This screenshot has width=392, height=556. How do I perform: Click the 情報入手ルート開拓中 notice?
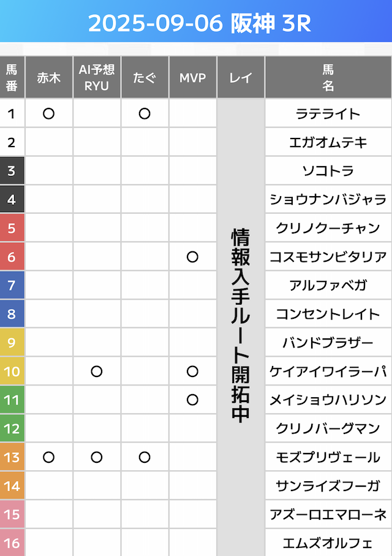(240, 325)
